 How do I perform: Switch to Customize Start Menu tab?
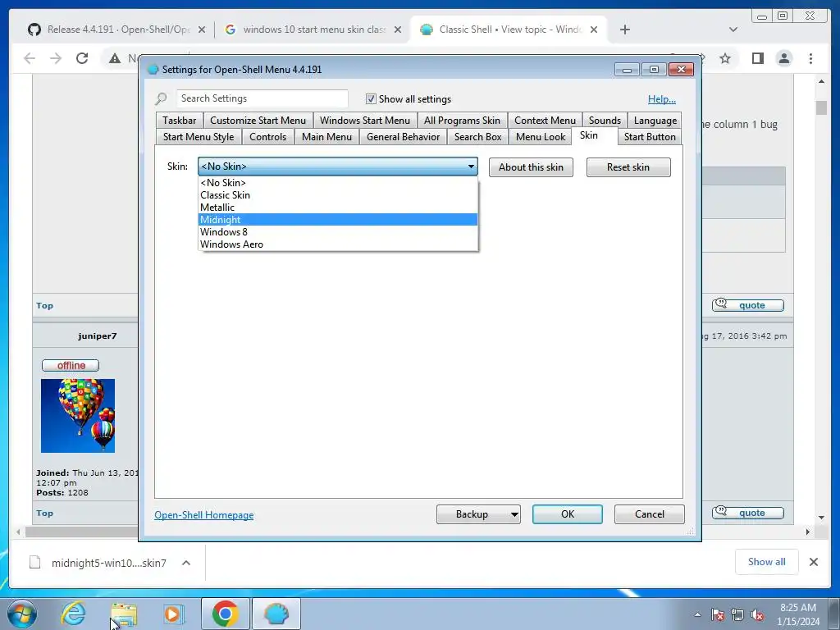[x=258, y=121]
